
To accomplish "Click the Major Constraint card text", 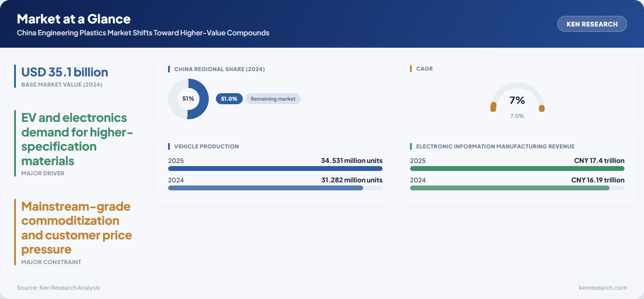I will coord(77,227).
